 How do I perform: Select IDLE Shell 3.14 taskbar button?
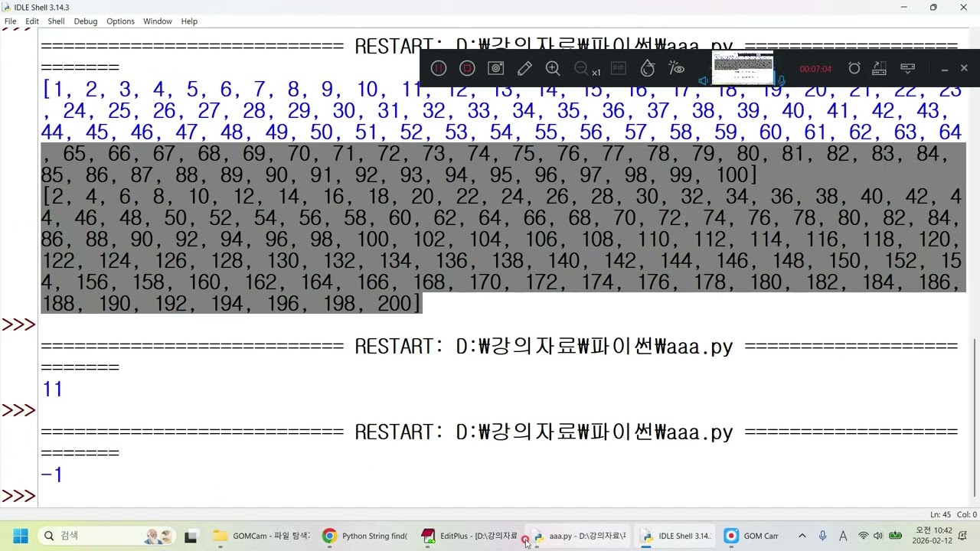pyautogui.click(x=675, y=536)
